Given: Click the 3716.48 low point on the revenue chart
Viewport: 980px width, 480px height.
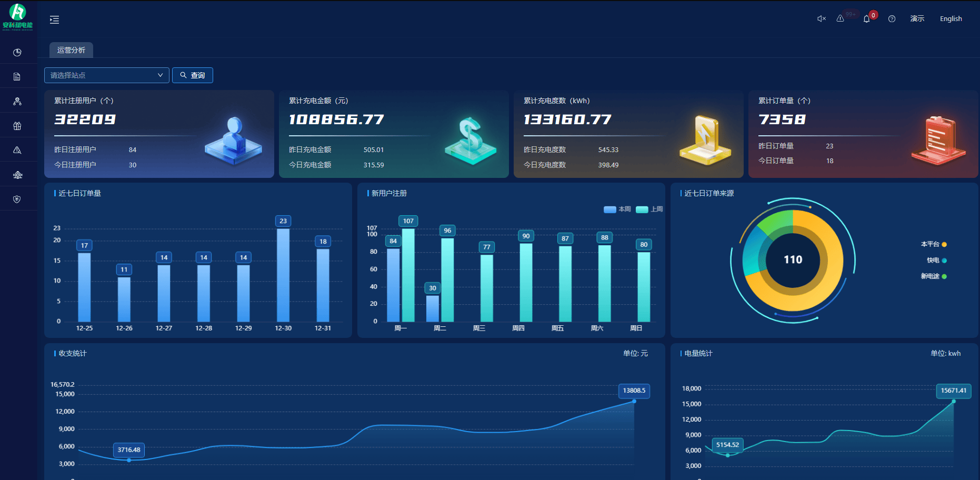Looking at the screenshot, I should coord(129,461).
